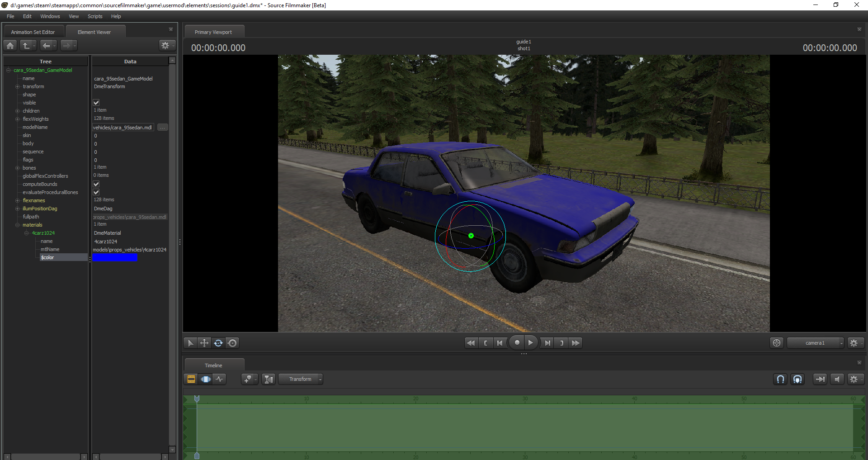
Task: Open the Edit menu
Action: click(x=27, y=16)
